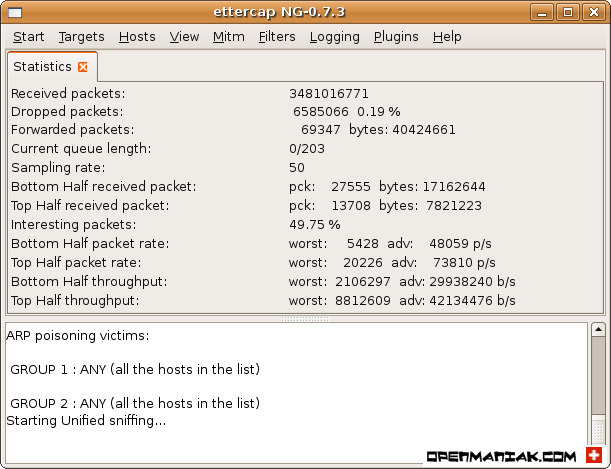
Task: Click the Current queue length value 0/203
Action: click(307, 149)
